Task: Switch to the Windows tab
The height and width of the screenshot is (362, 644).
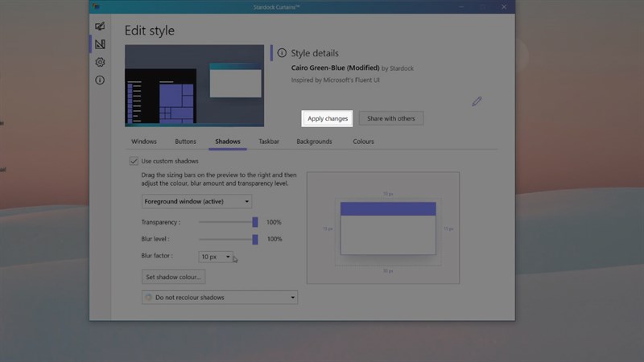Action: coord(144,142)
